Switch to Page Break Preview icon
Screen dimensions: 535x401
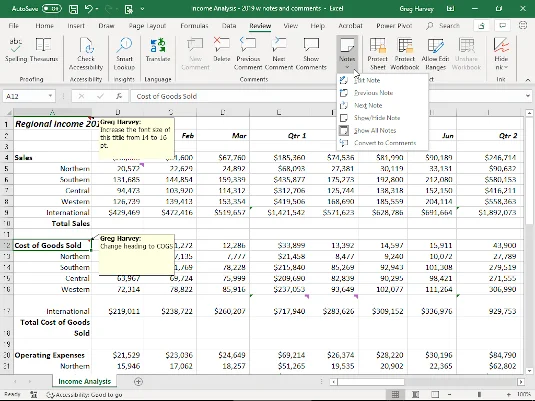(x=435, y=395)
